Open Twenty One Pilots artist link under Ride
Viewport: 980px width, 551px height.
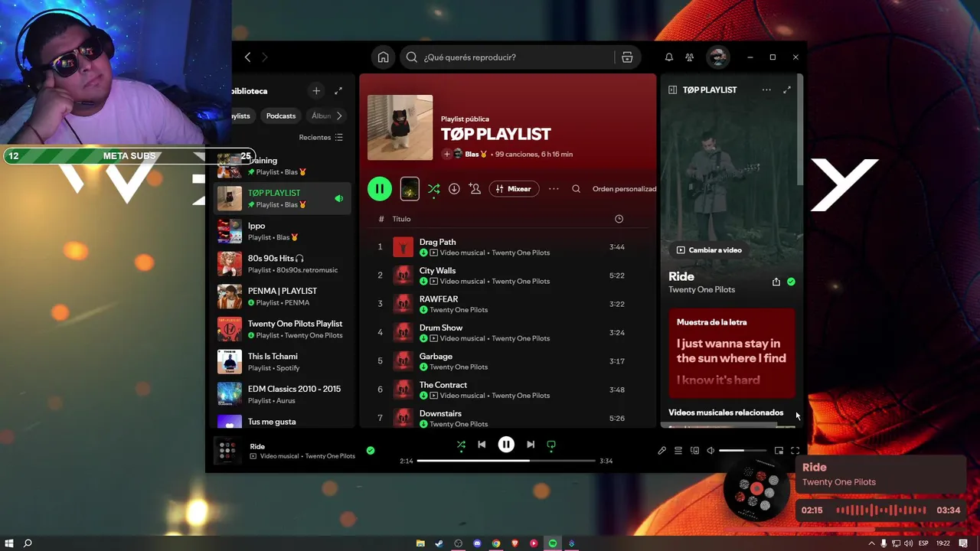pyautogui.click(x=701, y=290)
